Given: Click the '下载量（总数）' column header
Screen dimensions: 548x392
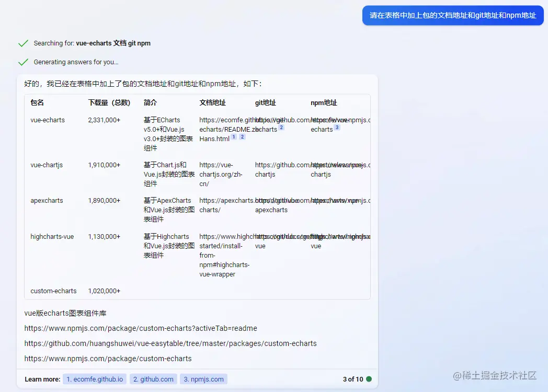Looking at the screenshot, I should tap(109, 103).
